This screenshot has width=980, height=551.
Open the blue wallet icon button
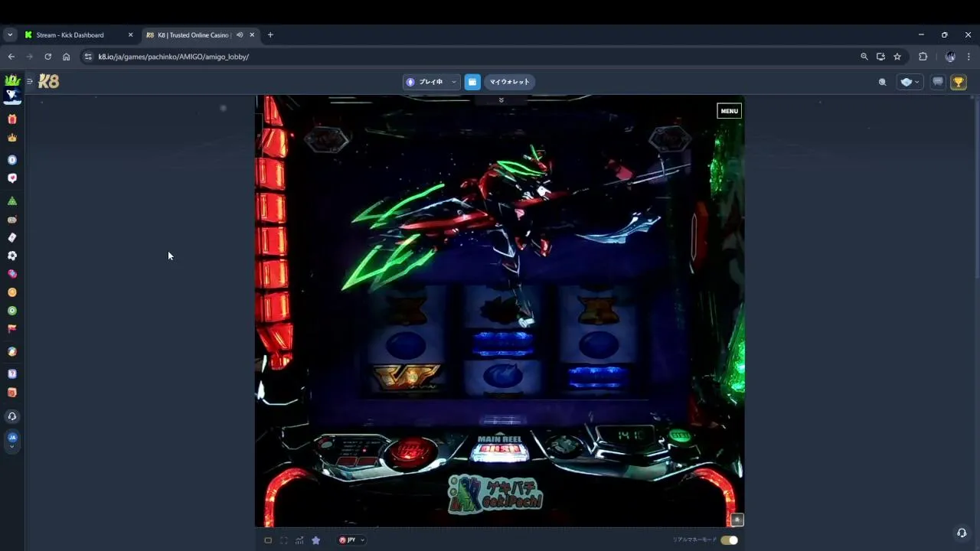pos(472,82)
